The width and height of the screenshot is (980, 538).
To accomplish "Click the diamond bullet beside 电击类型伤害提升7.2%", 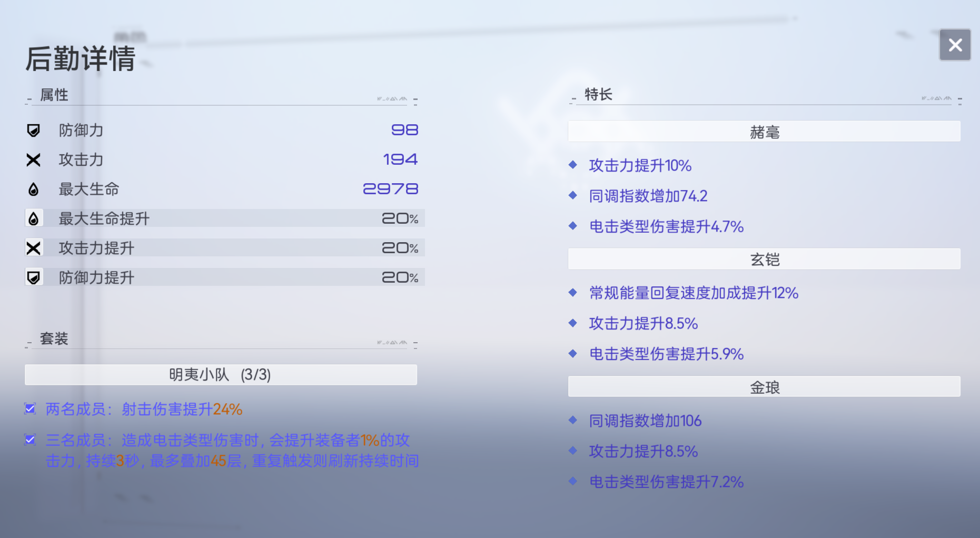I will pos(573,481).
